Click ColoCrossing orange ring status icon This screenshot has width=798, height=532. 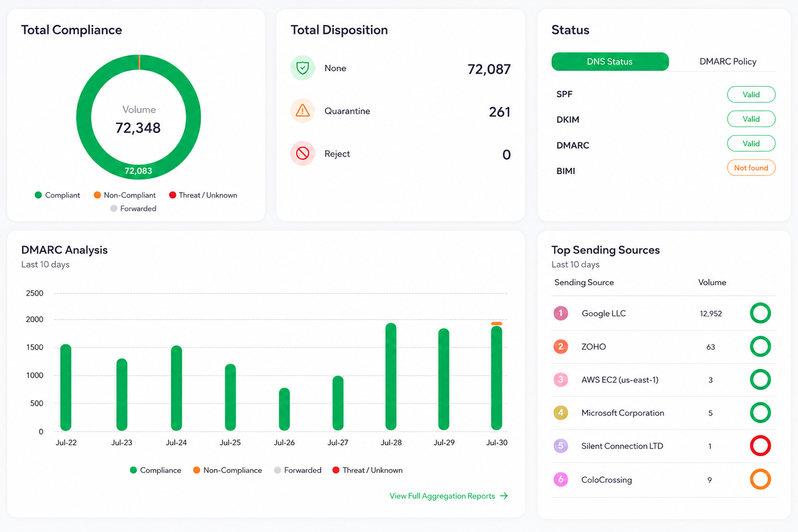click(760, 479)
